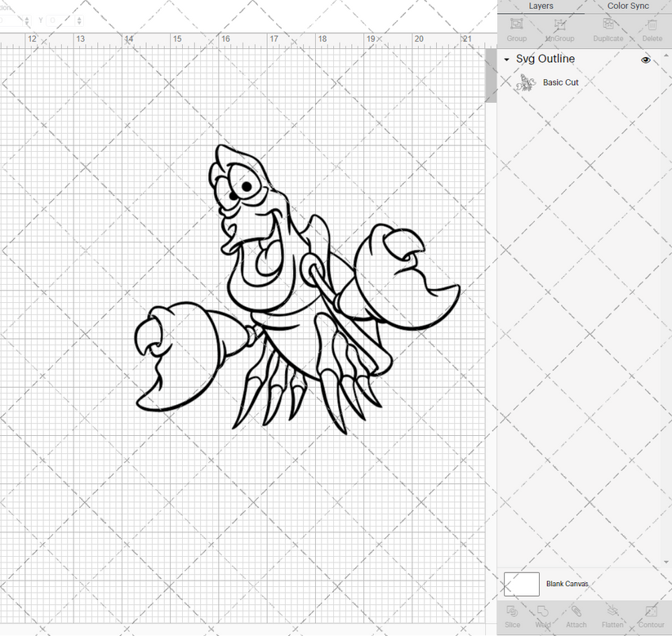Click the Y position stepper down arrow
Viewport: 672px width, 636px height.
(79, 23)
